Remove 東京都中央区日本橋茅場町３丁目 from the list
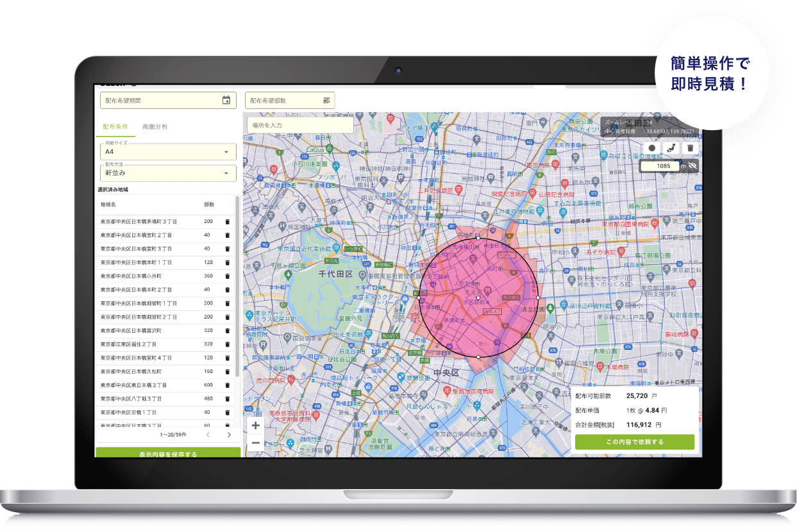 pos(226,221)
